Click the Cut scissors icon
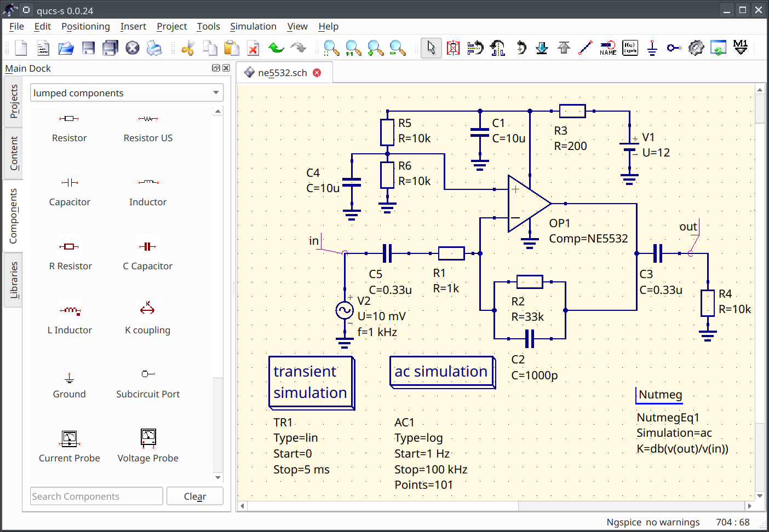The width and height of the screenshot is (769, 532). [188, 48]
